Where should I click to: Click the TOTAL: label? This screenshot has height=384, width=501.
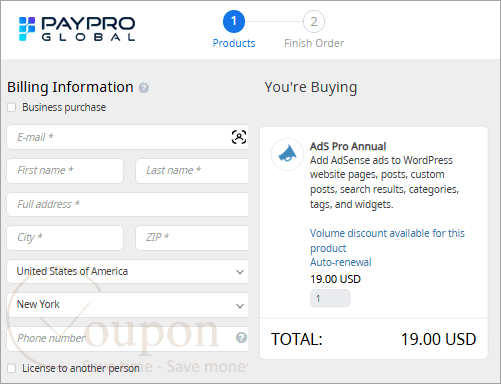coord(297,339)
